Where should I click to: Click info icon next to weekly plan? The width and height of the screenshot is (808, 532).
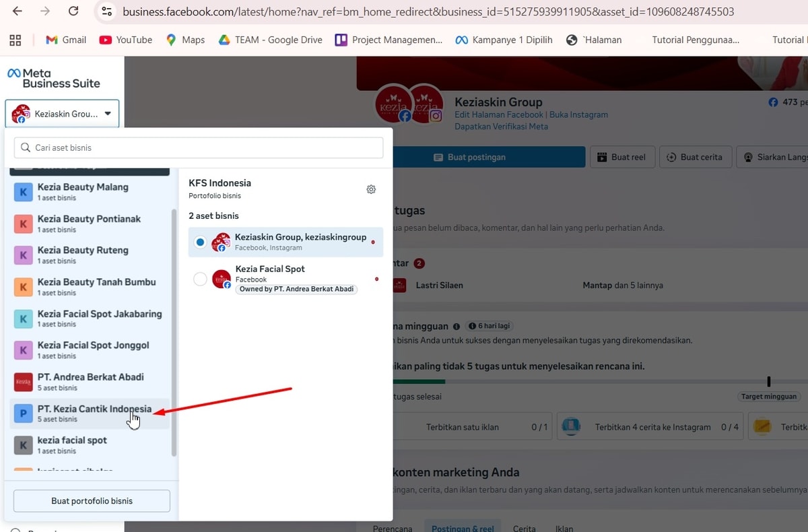tap(457, 326)
